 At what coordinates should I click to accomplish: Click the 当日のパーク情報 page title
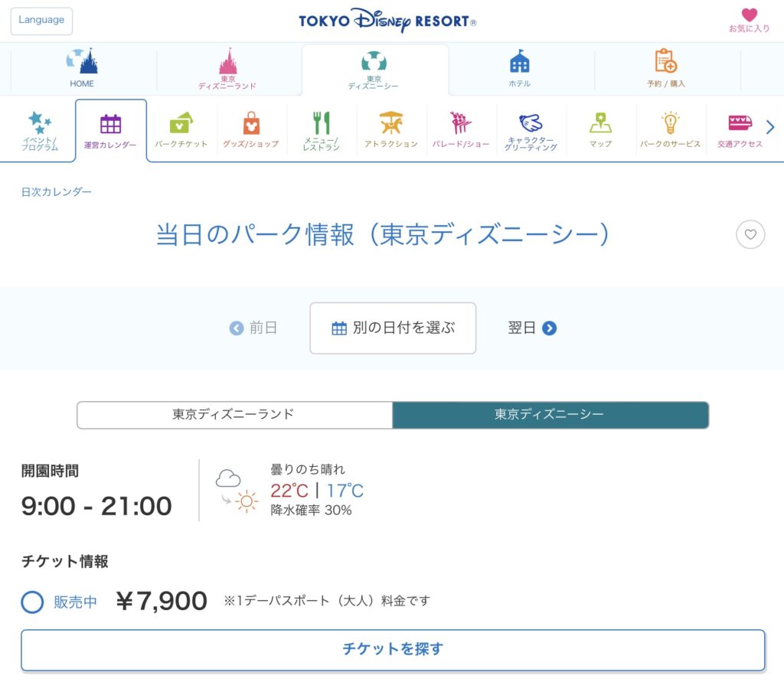[x=383, y=234]
